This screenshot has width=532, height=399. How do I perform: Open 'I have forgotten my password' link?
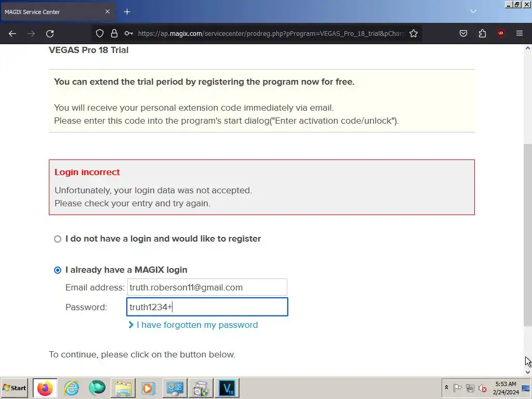(x=197, y=325)
